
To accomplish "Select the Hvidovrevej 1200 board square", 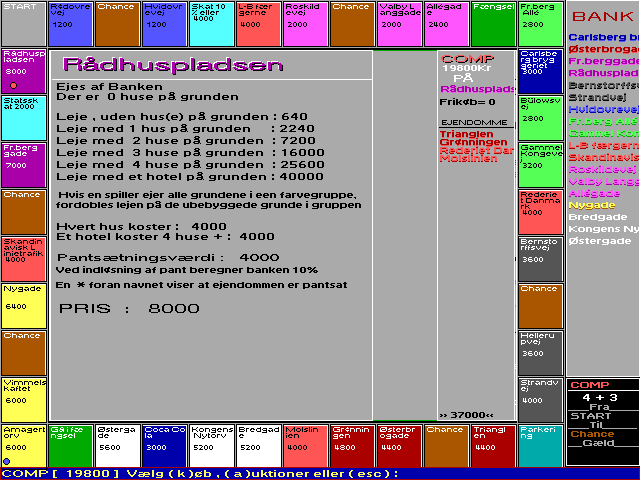I will [x=164, y=24].
